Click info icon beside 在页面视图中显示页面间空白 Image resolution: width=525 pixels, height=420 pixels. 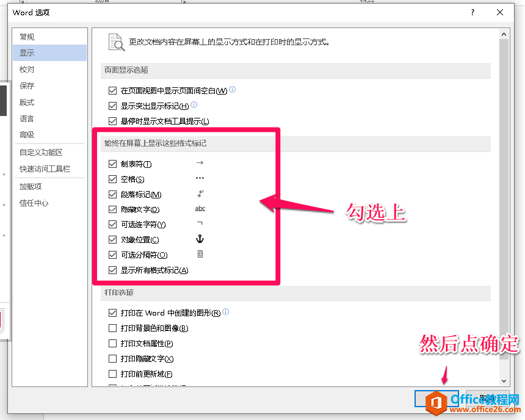pyautogui.click(x=233, y=89)
